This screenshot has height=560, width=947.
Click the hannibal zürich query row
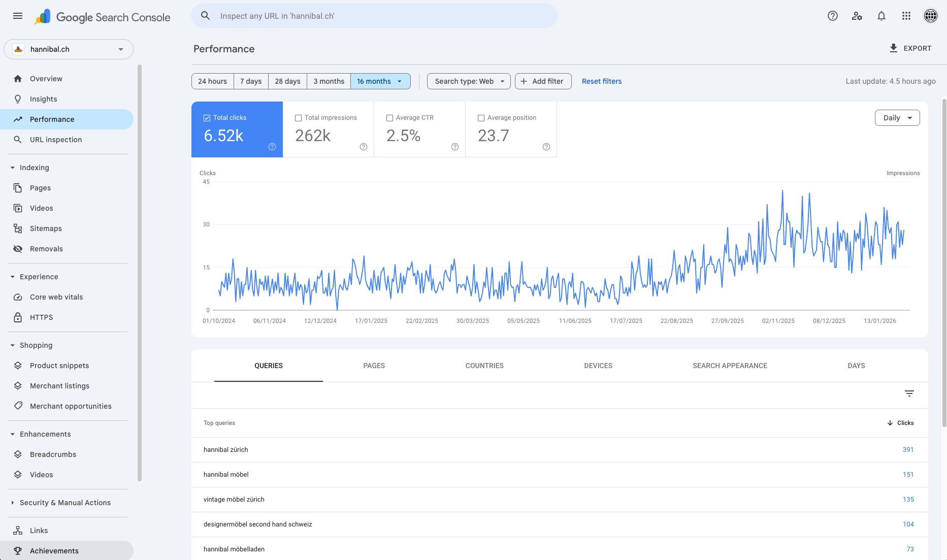[x=355, y=449]
